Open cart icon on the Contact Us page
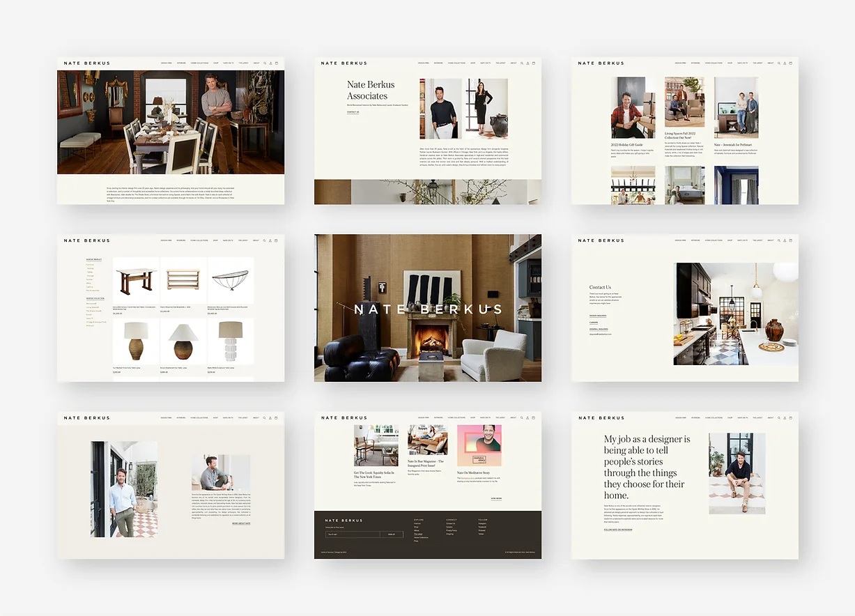The width and height of the screenshot is (855, 616). [x=791, y=240]
